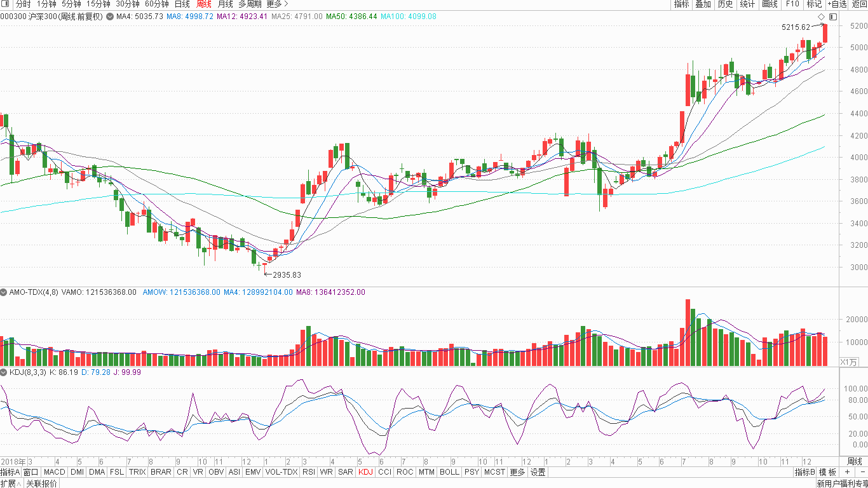The image size is (868, 488).
Task: Open F10 company info
Action: tap(792, 4)
